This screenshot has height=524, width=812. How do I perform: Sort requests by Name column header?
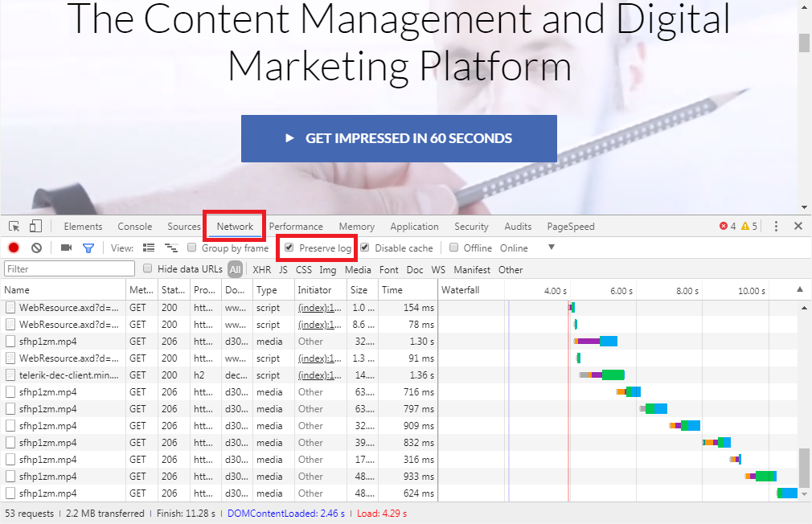tap(64, 290)
